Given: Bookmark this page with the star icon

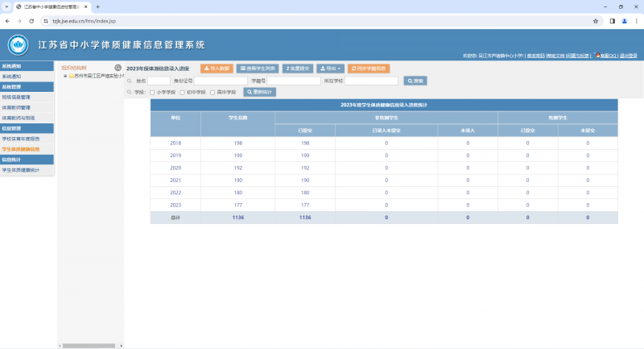Looking at the screenshot, I should [595, 21].
